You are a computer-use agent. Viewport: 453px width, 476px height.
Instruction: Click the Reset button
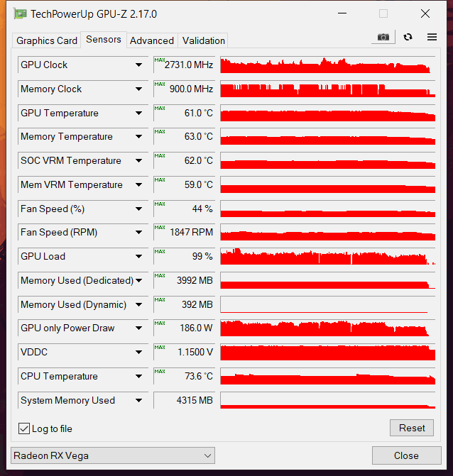[412, 428]
